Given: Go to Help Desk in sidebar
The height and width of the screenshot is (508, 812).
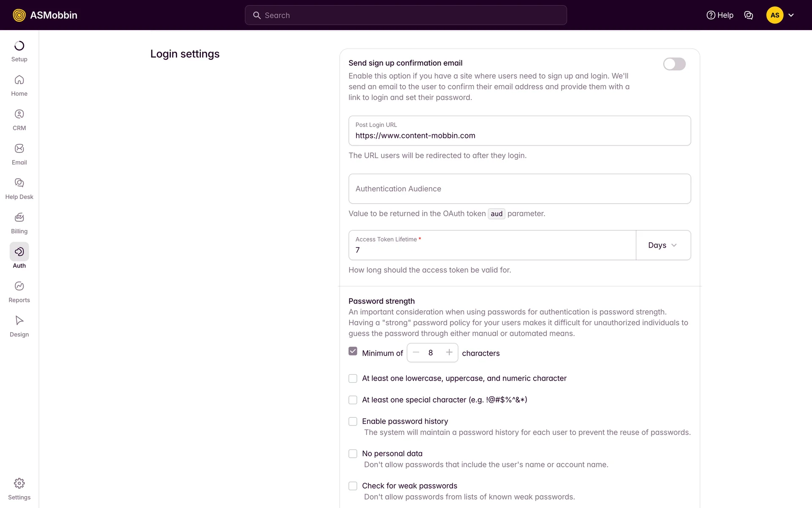Looking at the screenshot, I should coord(19,183).
